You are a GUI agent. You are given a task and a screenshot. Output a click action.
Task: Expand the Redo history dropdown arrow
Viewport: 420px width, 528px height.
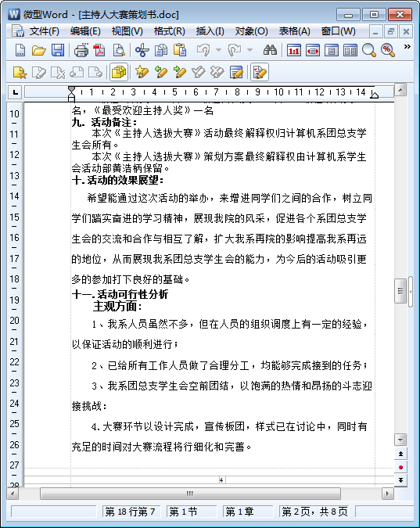point(249,50)
